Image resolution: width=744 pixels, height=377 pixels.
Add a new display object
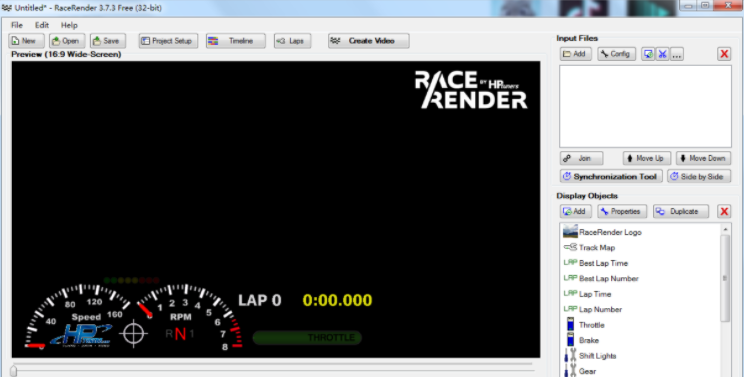[x=576, y=211]
